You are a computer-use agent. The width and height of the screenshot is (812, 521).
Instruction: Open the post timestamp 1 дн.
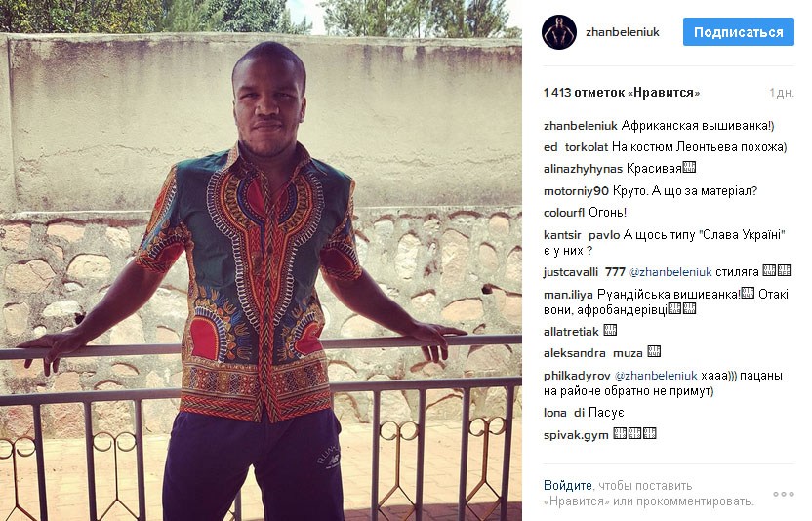pos(782,93)
